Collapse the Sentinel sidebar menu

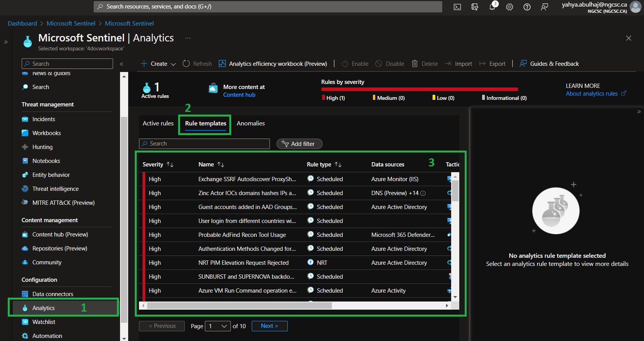point(121,64)
